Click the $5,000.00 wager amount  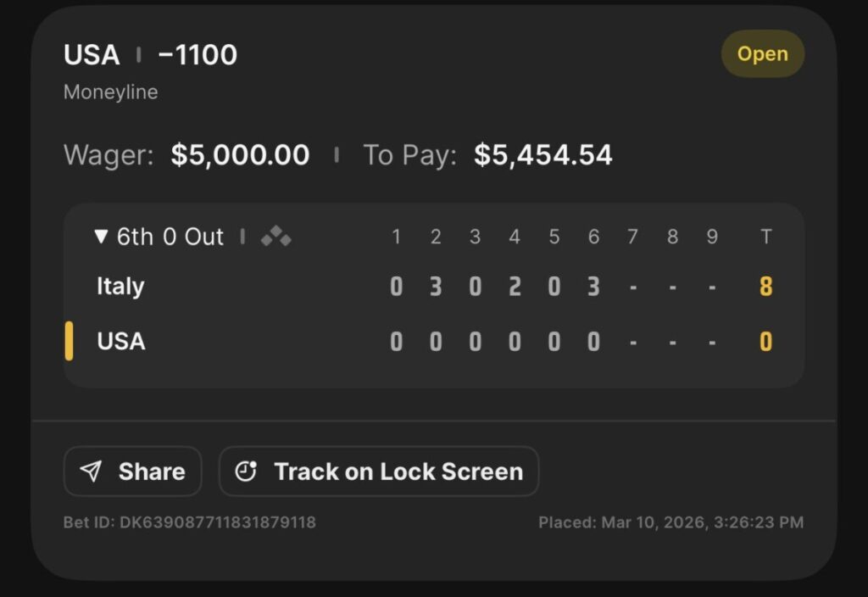(x=240, y=155)
